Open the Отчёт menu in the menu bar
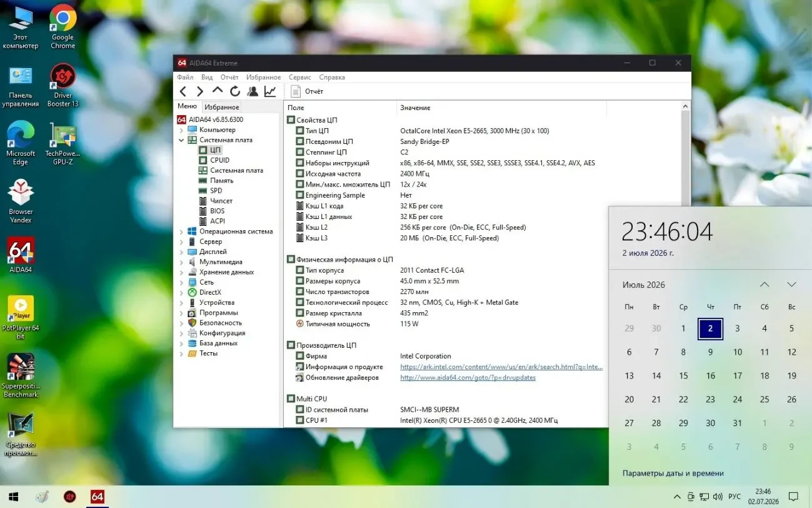The height and width of the screenshot is (508, 812). coord(229,78)
